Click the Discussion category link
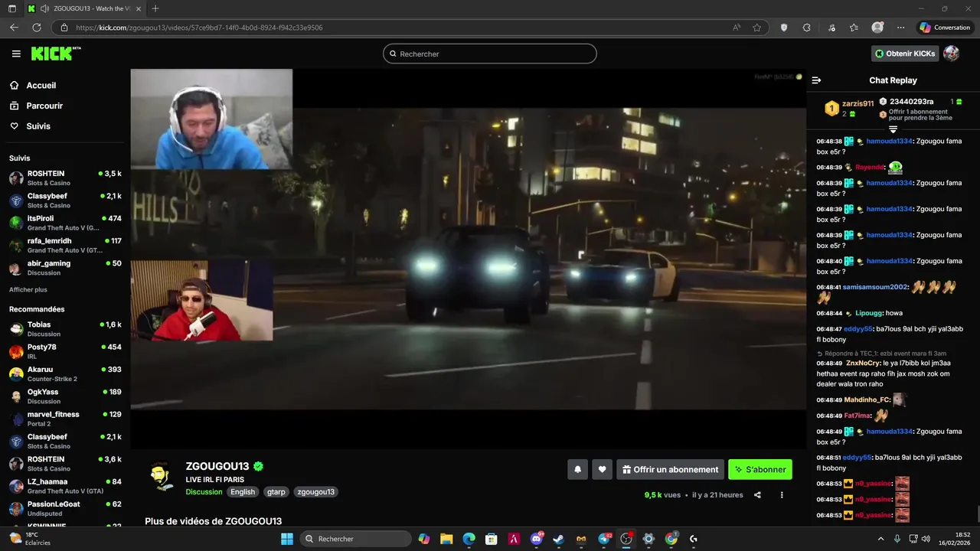The height and width of the screenshot is (551, 980). [204, 492]
